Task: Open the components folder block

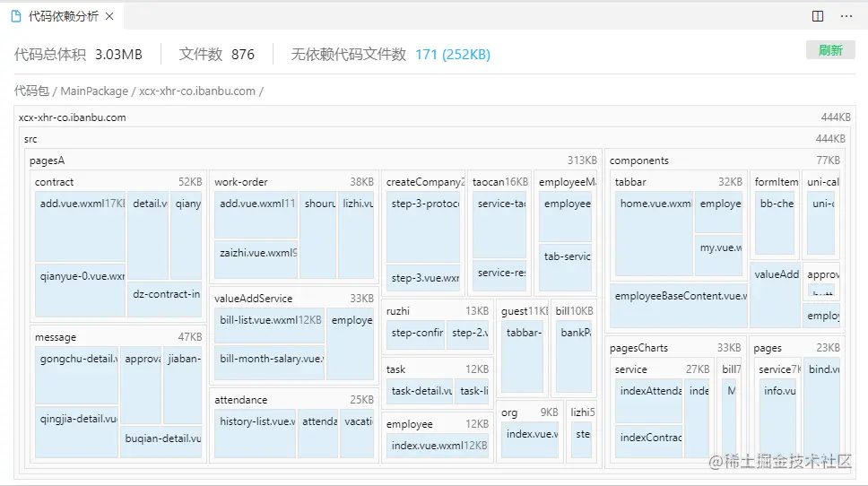Action: click(725, 160)
